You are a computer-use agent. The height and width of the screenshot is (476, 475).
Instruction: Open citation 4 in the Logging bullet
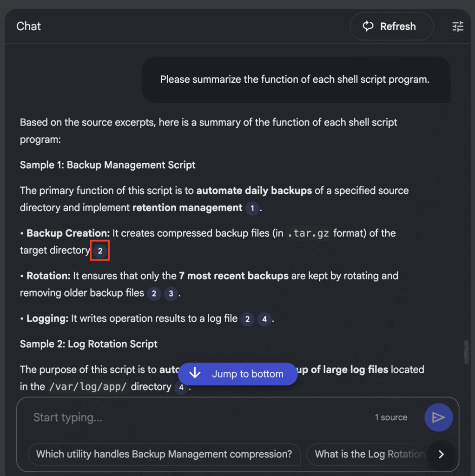264,319
